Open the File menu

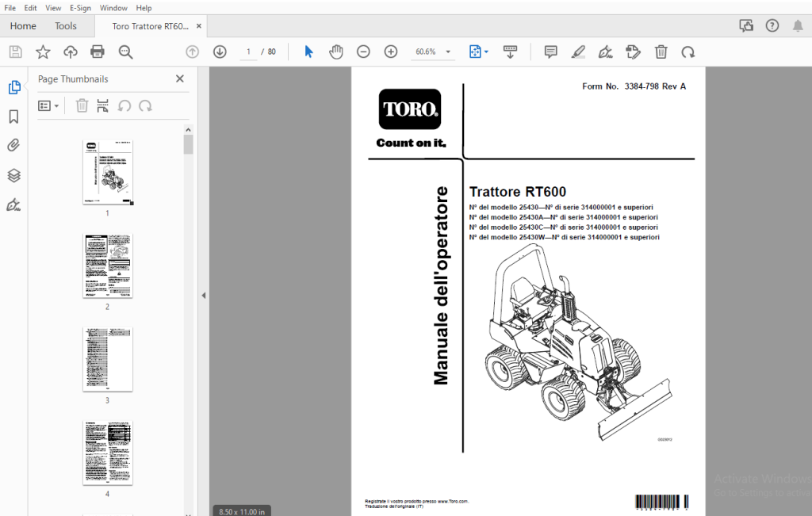coord(10,8)
